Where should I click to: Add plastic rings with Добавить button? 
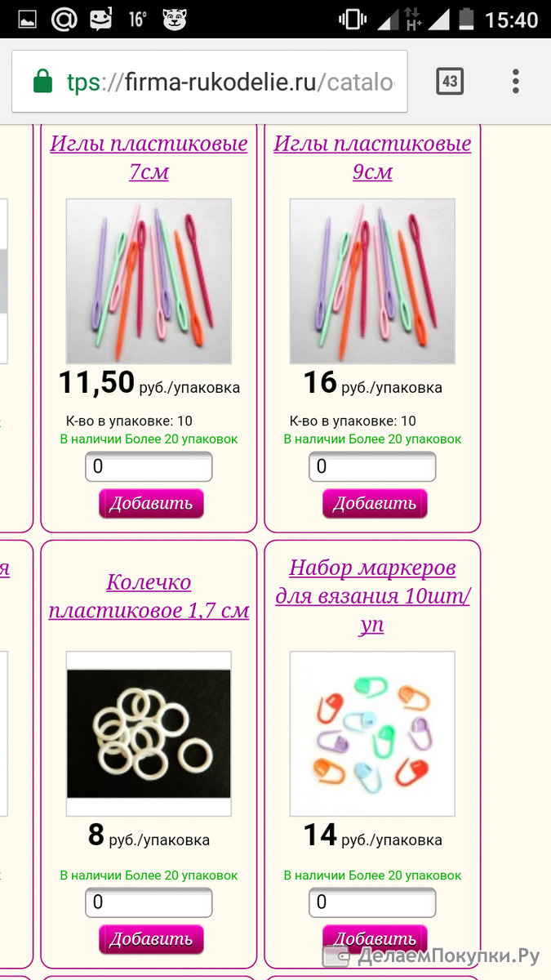pyautogui.click(x=151, y=939)
